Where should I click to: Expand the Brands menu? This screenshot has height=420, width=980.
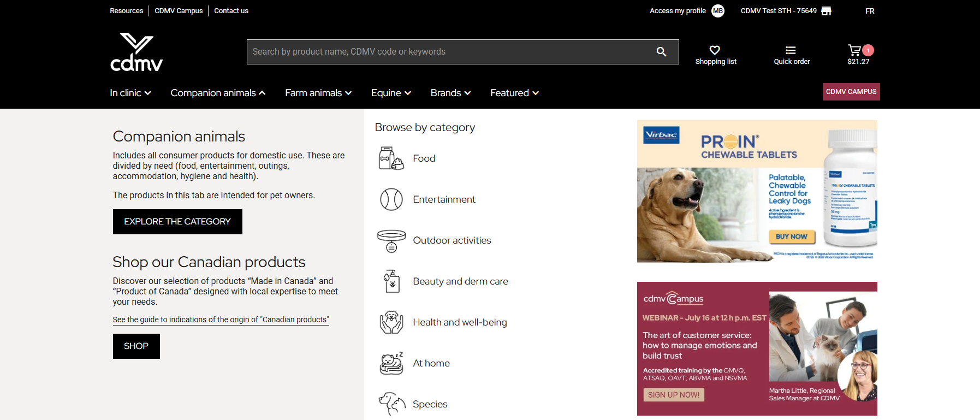450,93
